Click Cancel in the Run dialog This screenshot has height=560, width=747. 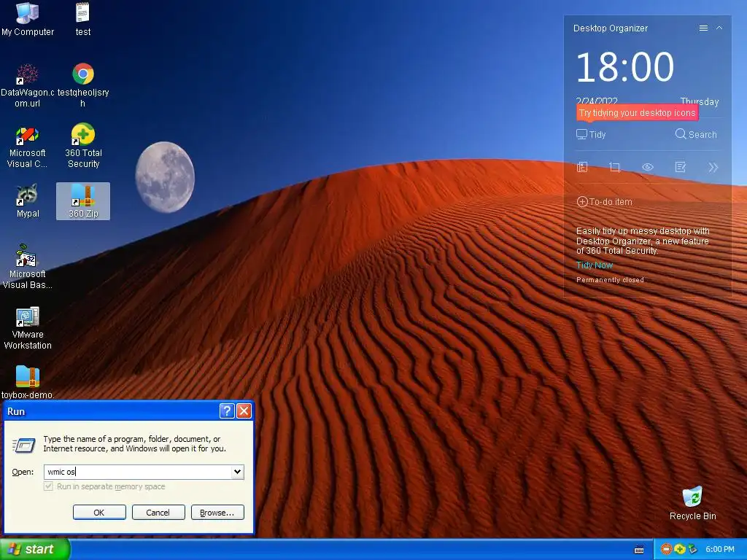[x=158, y=513]
